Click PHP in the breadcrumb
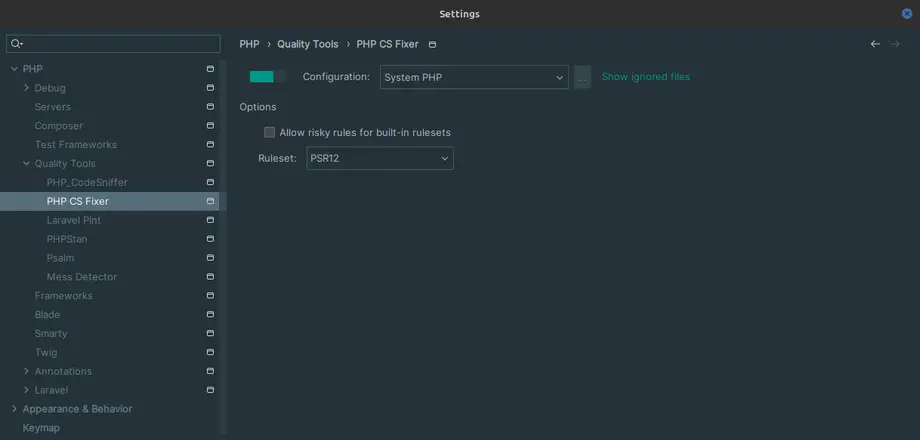The width and height of the screenshot is (920, 440). (249, 44)
